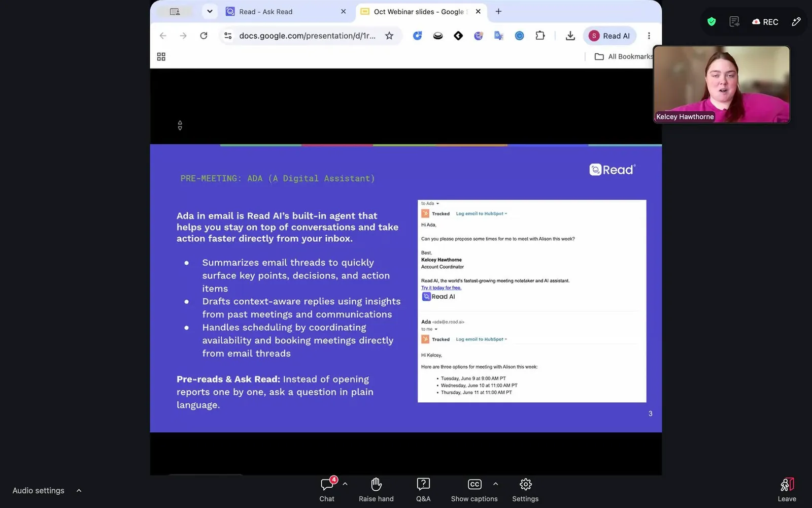
Task: Open the browser Downloads icon
Action: 570,36
